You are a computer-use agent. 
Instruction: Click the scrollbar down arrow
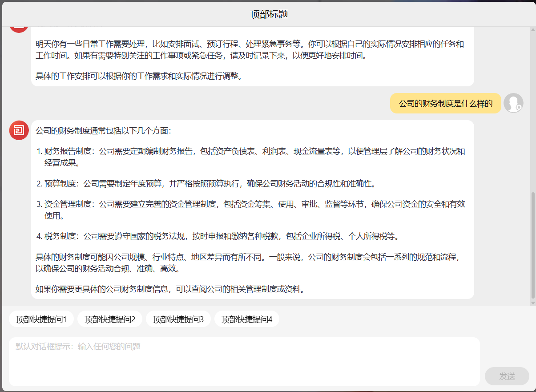533,303
